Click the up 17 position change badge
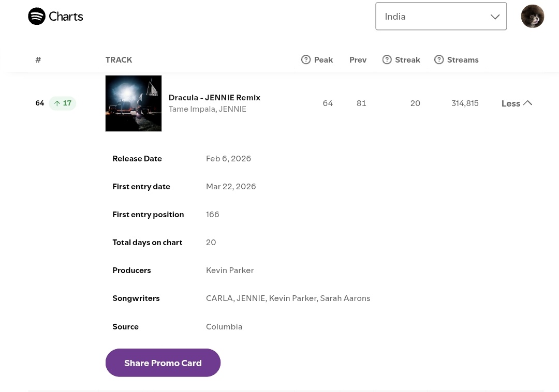Viewport: 559px width, 392px height. click(63, 103)
